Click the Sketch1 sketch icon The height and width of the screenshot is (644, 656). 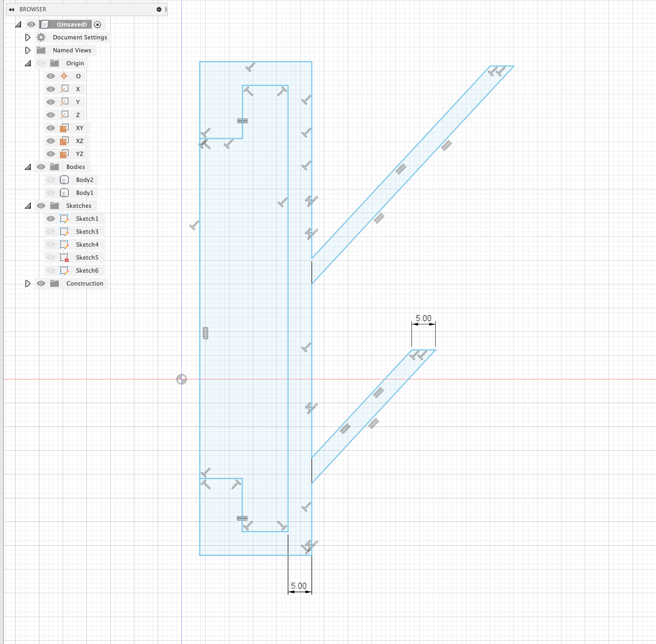[64, 219]
